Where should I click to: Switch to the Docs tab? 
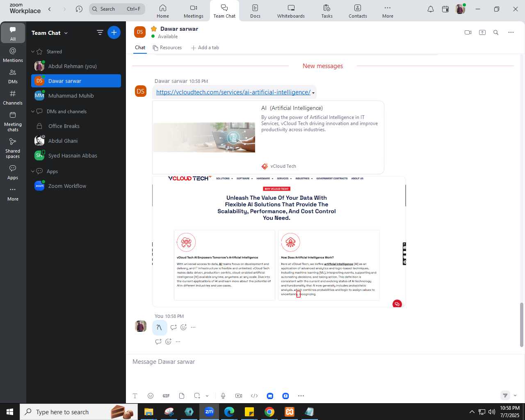tap(255, 11)
